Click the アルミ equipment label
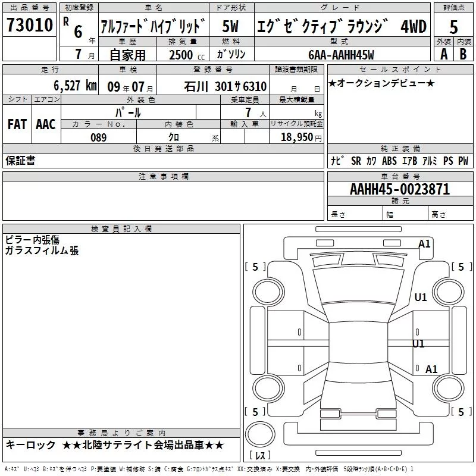The width and height of the screenshot is (476, 476). coord(430,161)
